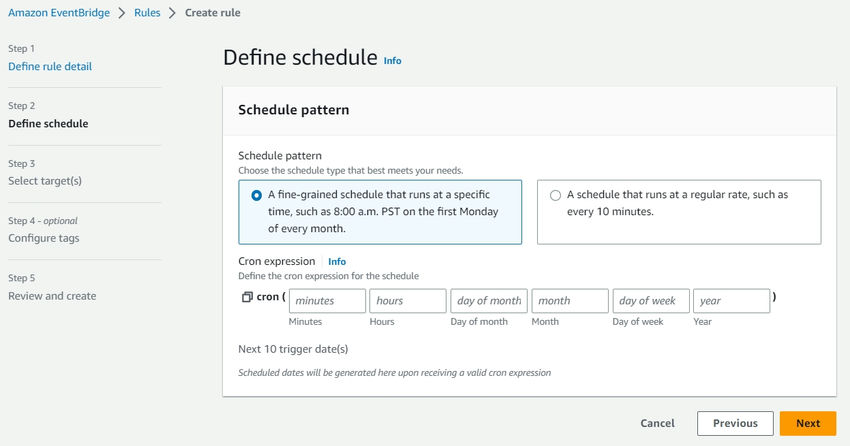
Task: Focus the year cron input field
Action: [731, 301]
